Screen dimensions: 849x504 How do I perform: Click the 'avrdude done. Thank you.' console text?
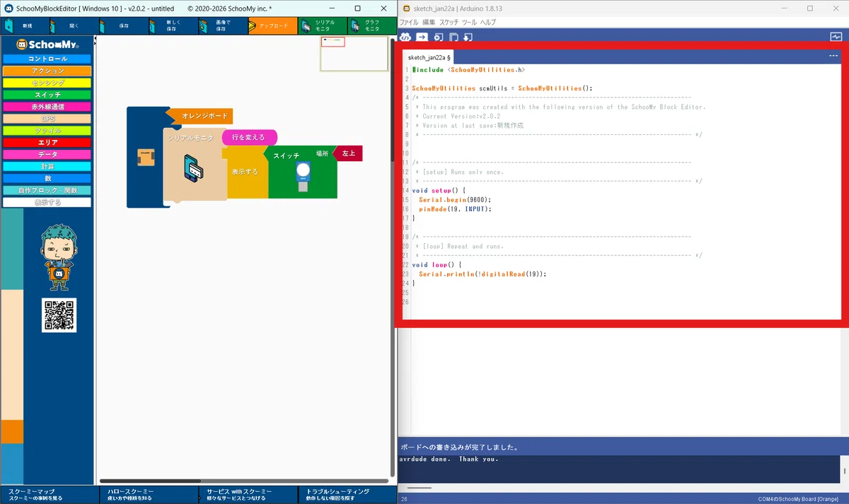coord(449,459)
